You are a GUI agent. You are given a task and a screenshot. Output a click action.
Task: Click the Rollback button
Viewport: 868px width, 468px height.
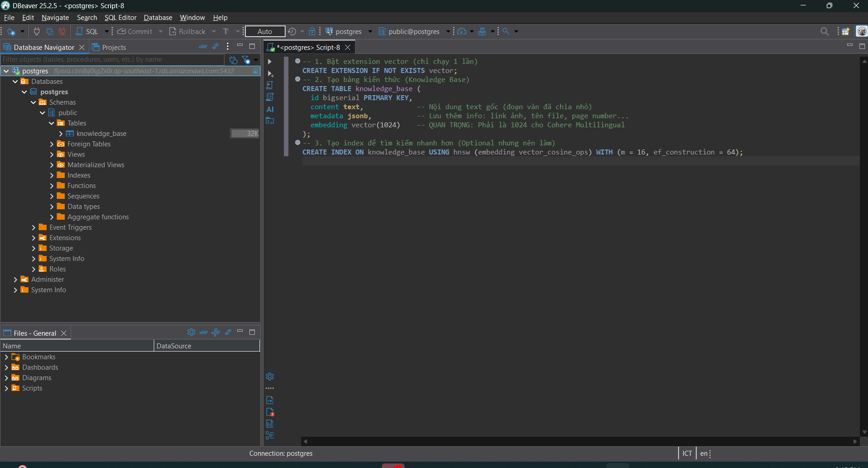(x=187, y=31)
